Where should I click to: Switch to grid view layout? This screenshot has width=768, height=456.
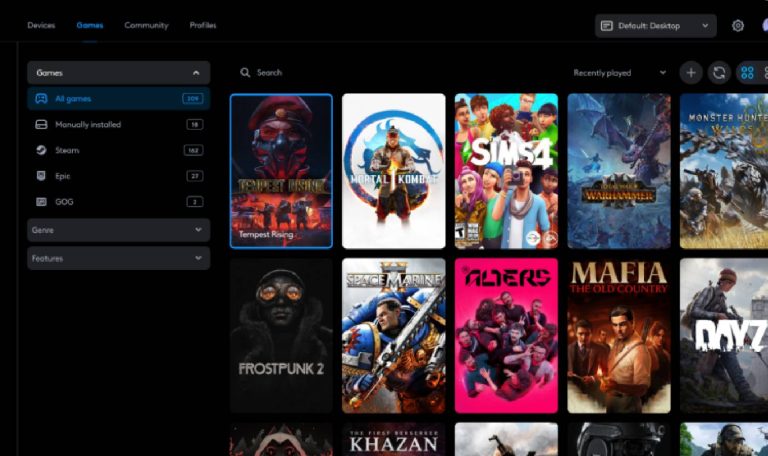747,72
